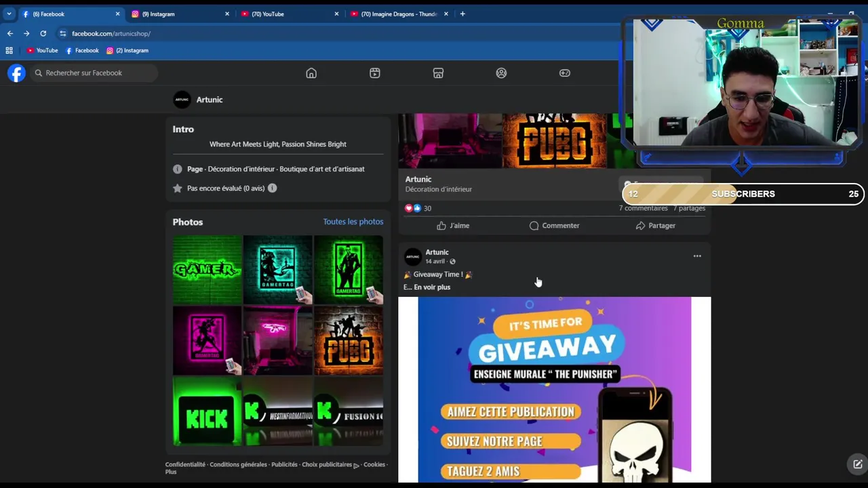
Task: Open the Artunic avatar on giveaway post
Action: coord(412,257)
